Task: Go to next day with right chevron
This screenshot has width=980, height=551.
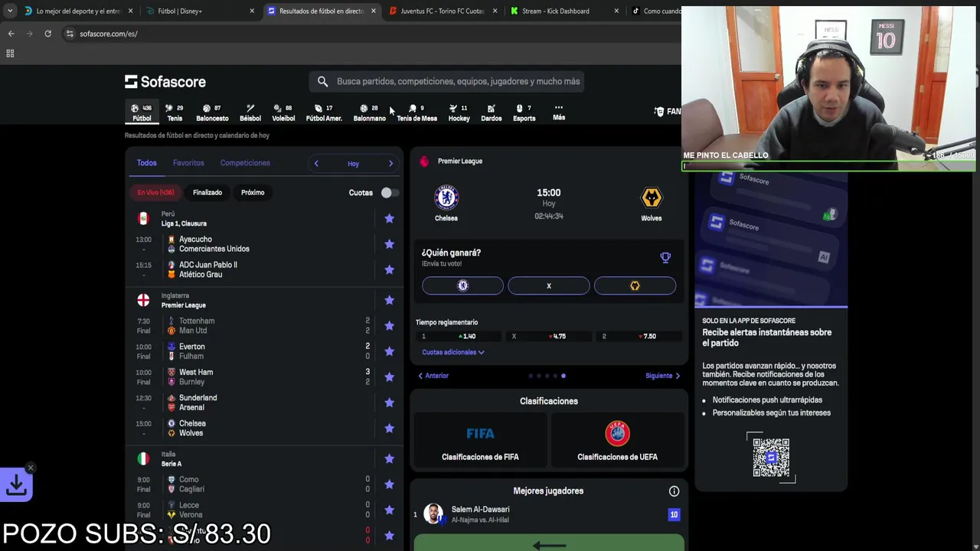Action: (390, 163)
